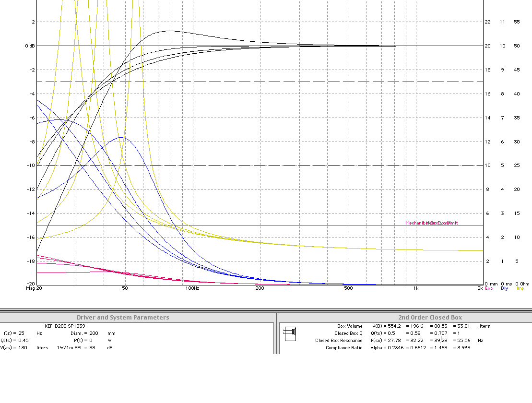
Task: Click the Q(tc) value 0.707
Action: point(441,333)
